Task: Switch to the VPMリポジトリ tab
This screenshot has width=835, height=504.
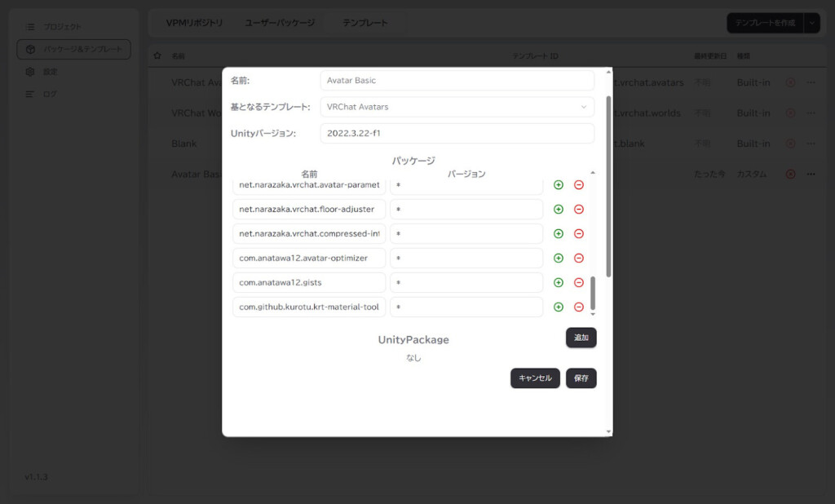Action: tap(194, 23)
